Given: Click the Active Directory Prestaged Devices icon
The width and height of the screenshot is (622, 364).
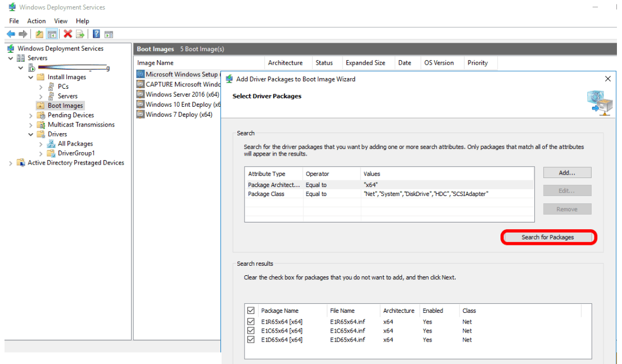Looking at the screenshot, I should coord(21,162).
